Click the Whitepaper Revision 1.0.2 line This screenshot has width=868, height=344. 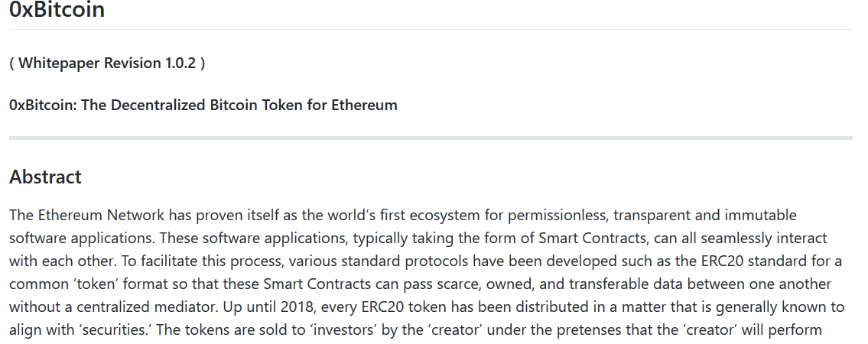coord(107,63)
